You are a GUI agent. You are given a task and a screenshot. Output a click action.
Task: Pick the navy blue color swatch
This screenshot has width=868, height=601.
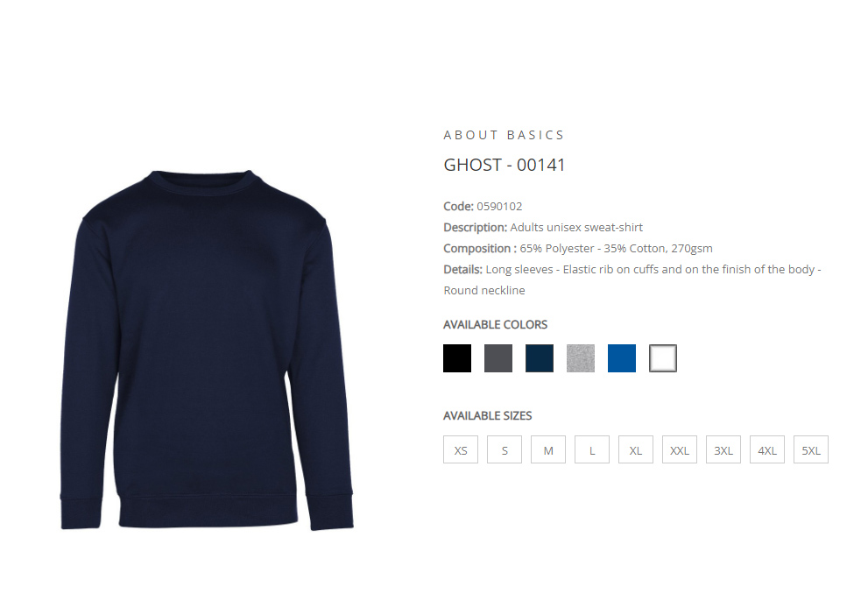click(x=540, y=357)
